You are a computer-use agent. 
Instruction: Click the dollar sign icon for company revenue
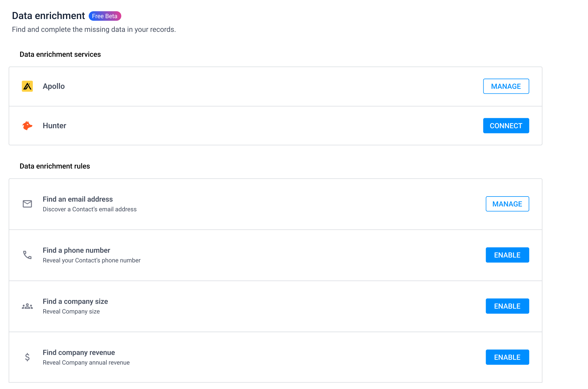(x=27, y=357)
